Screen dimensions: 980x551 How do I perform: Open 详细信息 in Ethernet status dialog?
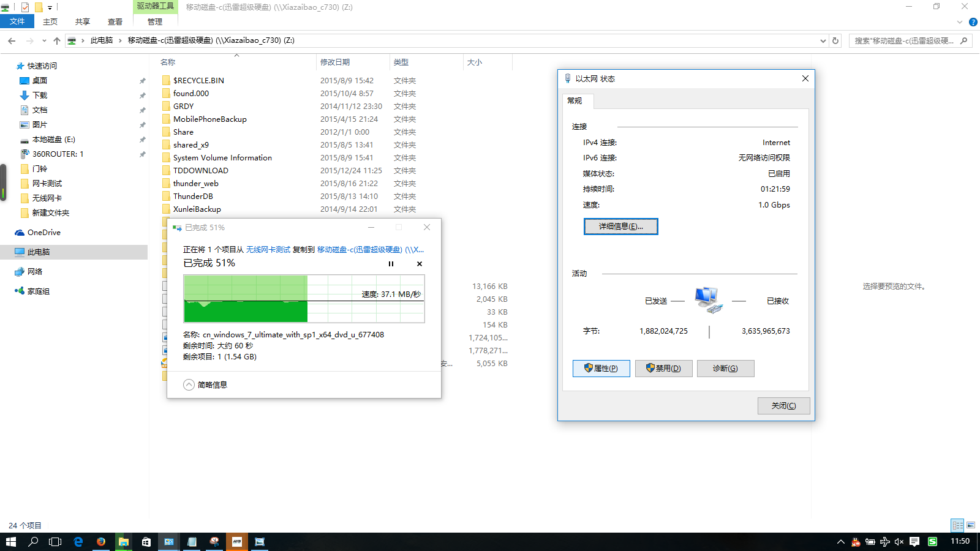pos(620,227)
